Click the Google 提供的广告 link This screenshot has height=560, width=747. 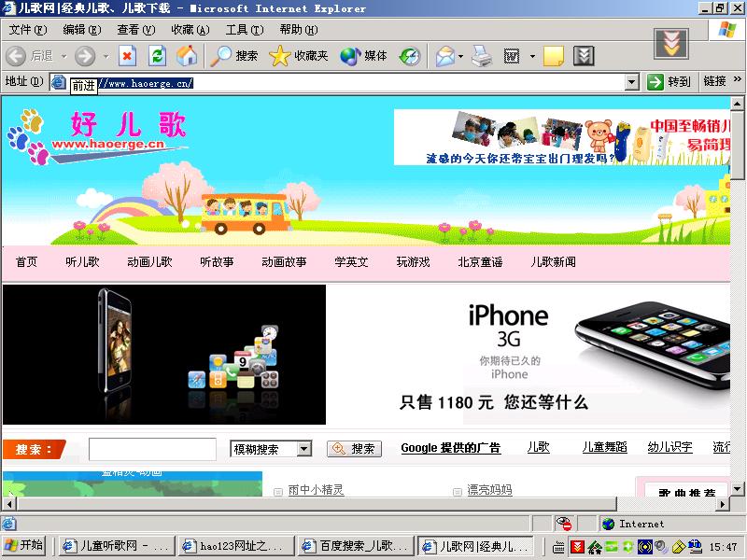click(x=451, y=448)
